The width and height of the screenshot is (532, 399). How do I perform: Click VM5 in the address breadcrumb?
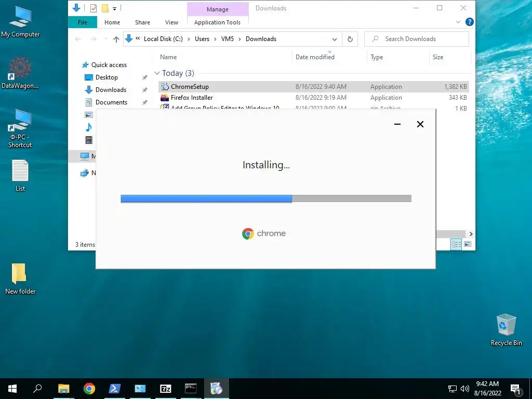(228, 39)
